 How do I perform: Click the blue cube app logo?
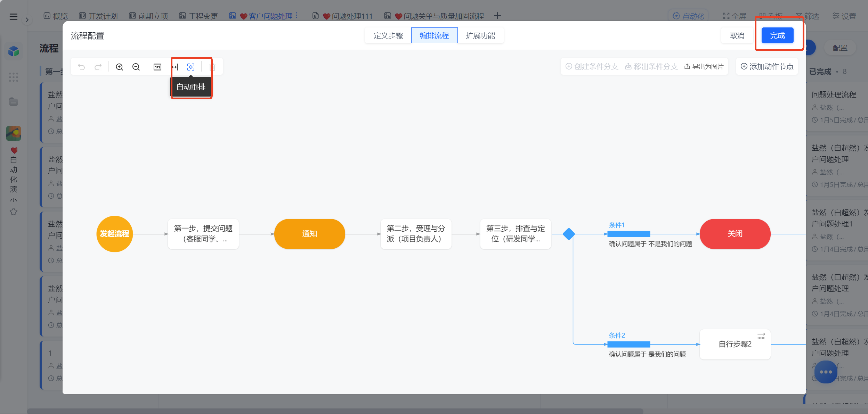click(x=14, y=51)
